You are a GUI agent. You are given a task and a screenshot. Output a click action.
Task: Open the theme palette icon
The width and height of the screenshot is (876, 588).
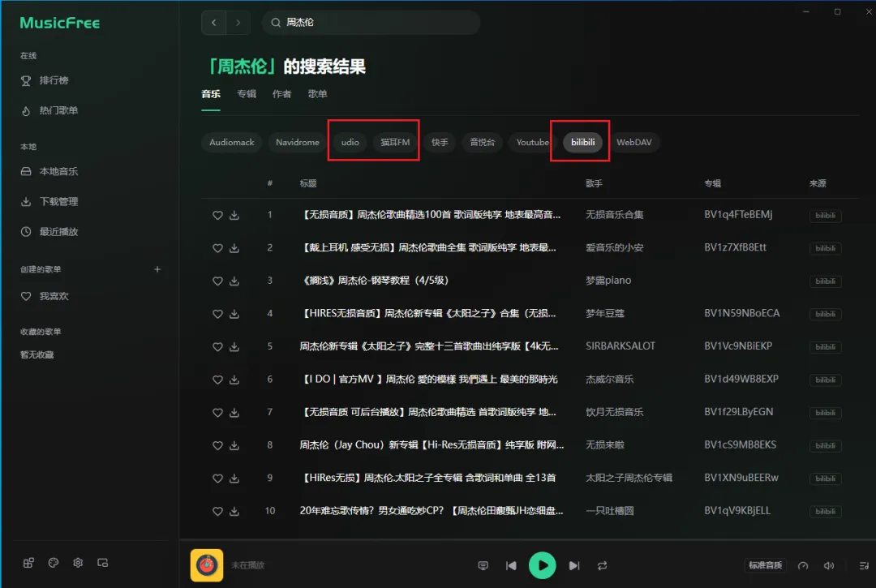[53, 563]
